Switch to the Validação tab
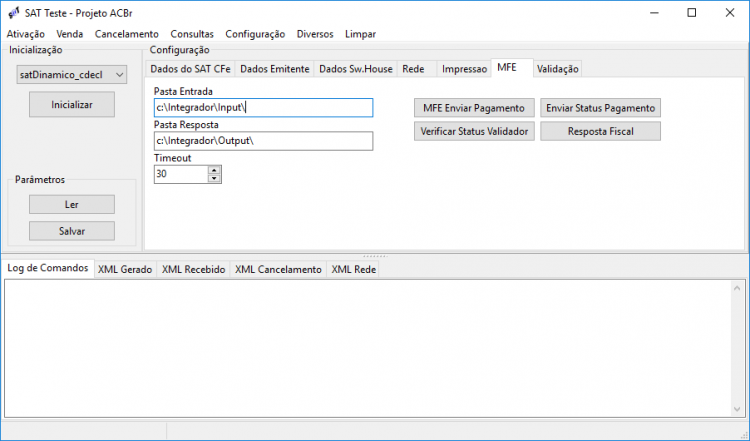The width and height of the screenshot is (750, 441). pos(557,69)
